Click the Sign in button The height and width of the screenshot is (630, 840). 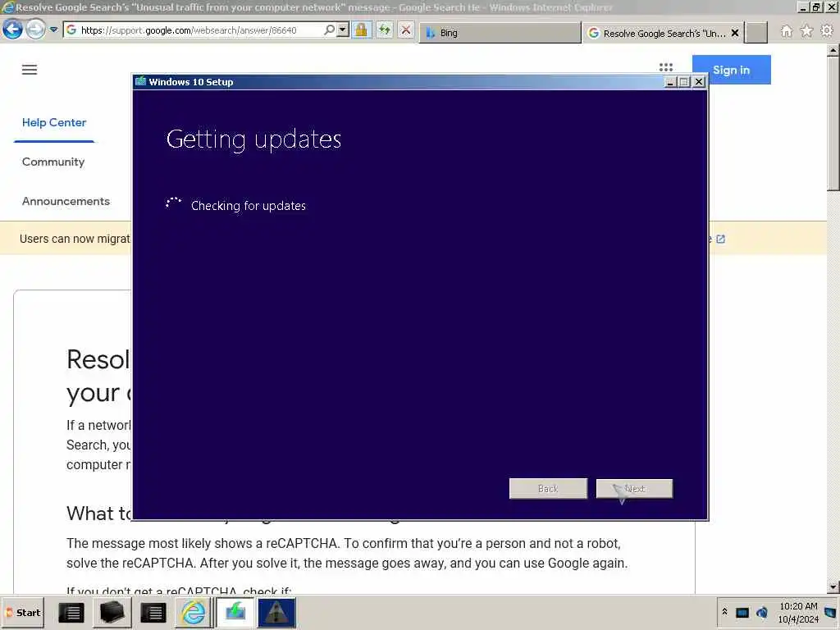(x=731, y=70)
